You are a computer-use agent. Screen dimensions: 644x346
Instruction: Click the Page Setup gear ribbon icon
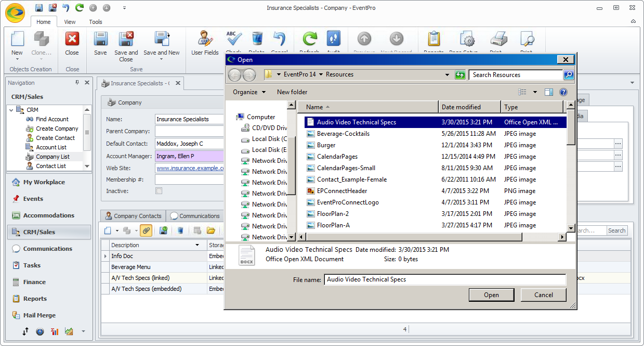click(467, 39)
